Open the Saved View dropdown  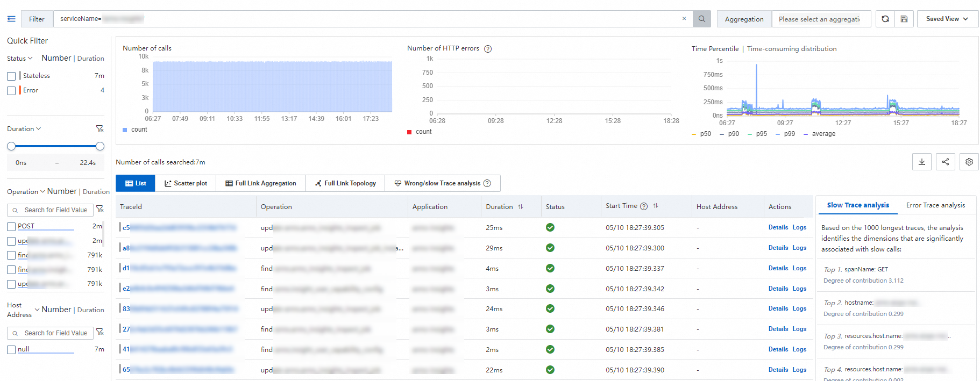(948, 19)
